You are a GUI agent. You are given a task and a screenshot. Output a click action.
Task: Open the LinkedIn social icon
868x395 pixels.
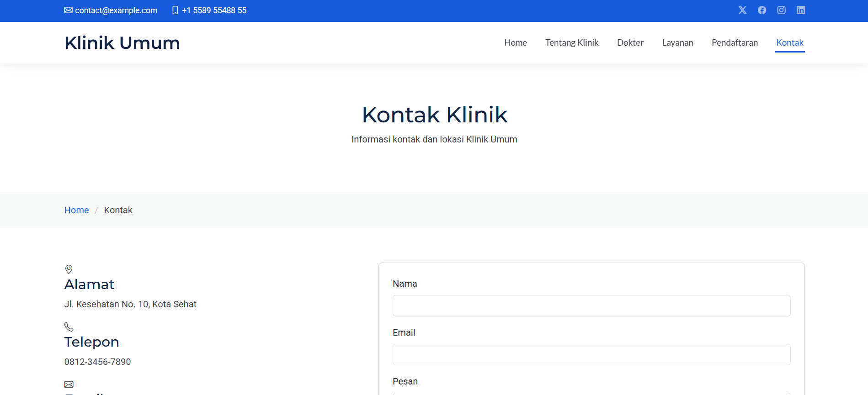pos(801,10)
